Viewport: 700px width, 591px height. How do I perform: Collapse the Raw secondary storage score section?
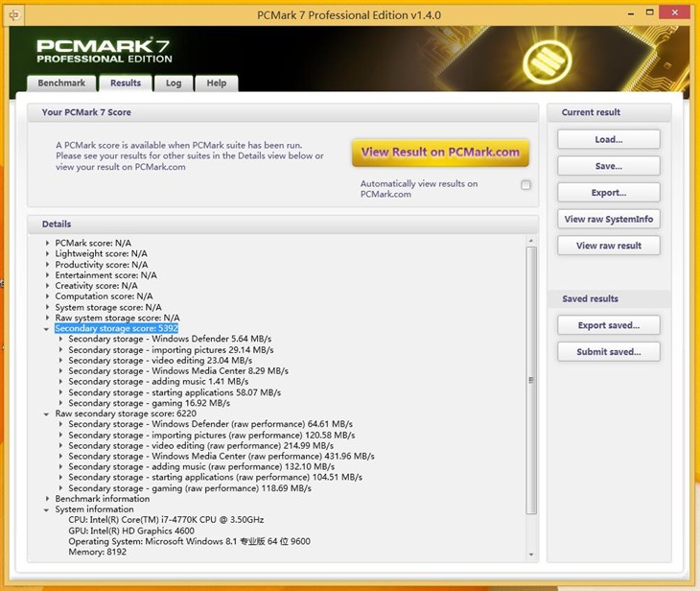pos(48,414)
